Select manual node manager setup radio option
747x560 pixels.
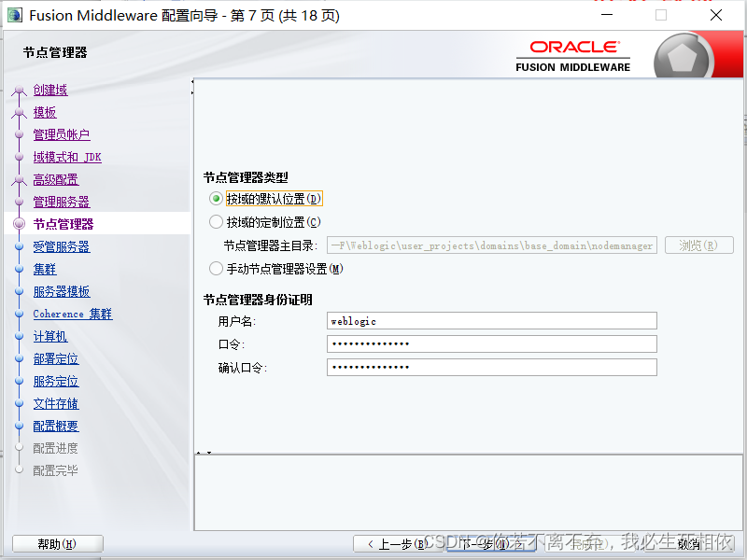pyautogui.click(x=216, y=269)
